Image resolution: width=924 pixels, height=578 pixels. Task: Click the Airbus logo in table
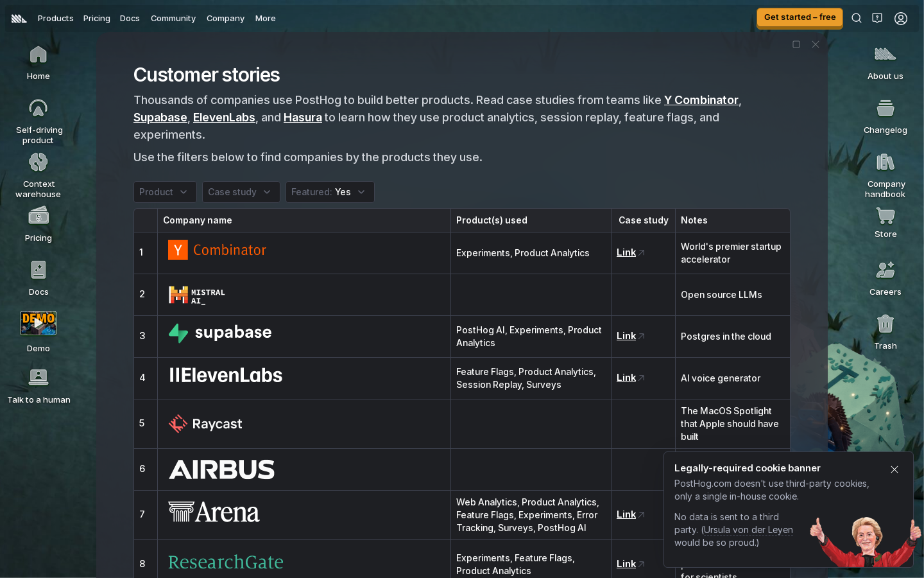[222, 469]
